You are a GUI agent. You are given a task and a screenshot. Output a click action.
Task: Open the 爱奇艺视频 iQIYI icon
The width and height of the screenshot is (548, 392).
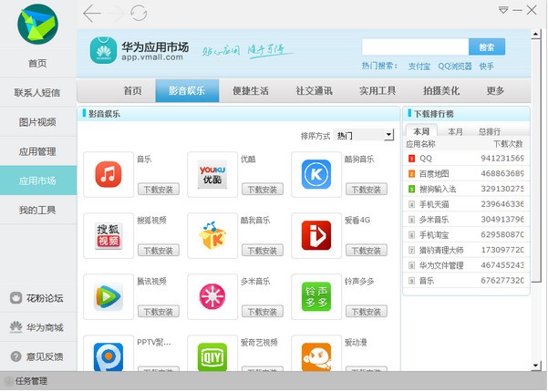pyautogui.click(x=212, y=356)
